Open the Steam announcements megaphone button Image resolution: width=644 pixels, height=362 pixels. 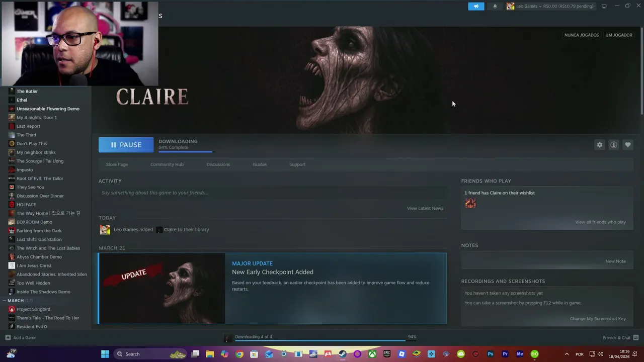(476, 6)
